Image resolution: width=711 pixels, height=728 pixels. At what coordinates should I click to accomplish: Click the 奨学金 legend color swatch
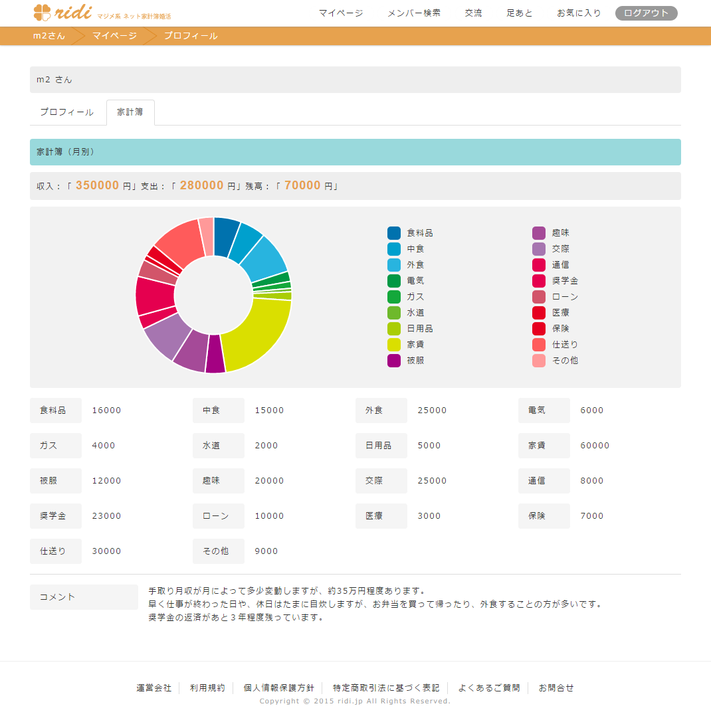(539, 281)
